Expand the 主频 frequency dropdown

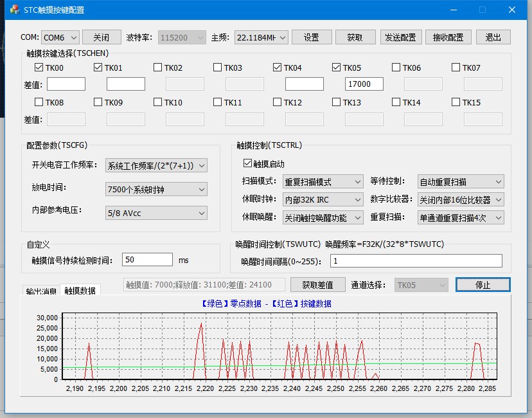(261, 37)
